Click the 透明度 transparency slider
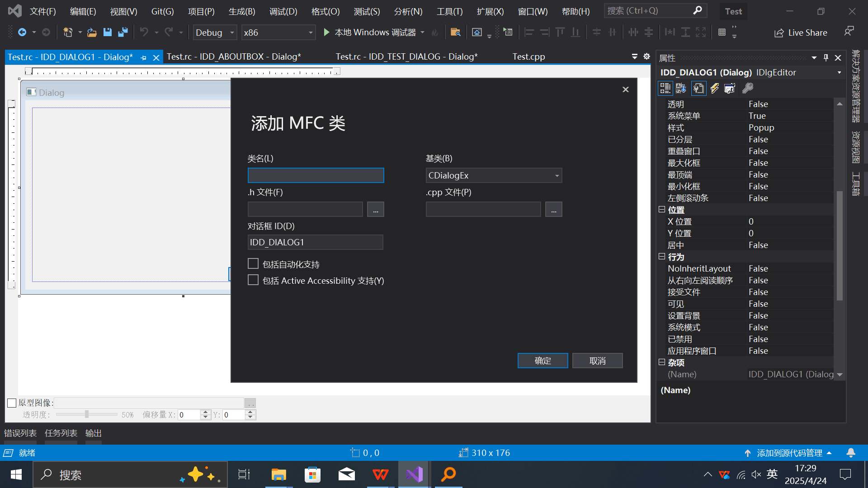 pos(86,414)
